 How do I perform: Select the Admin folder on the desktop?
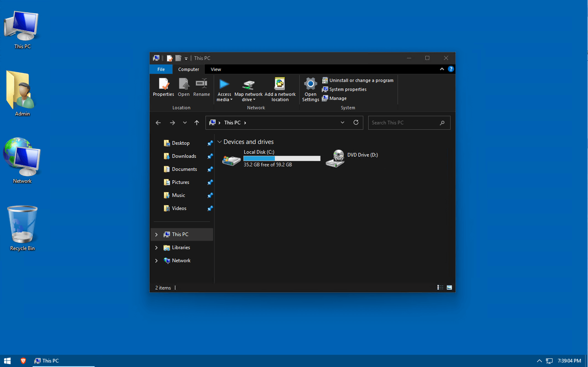click(22, 93)
